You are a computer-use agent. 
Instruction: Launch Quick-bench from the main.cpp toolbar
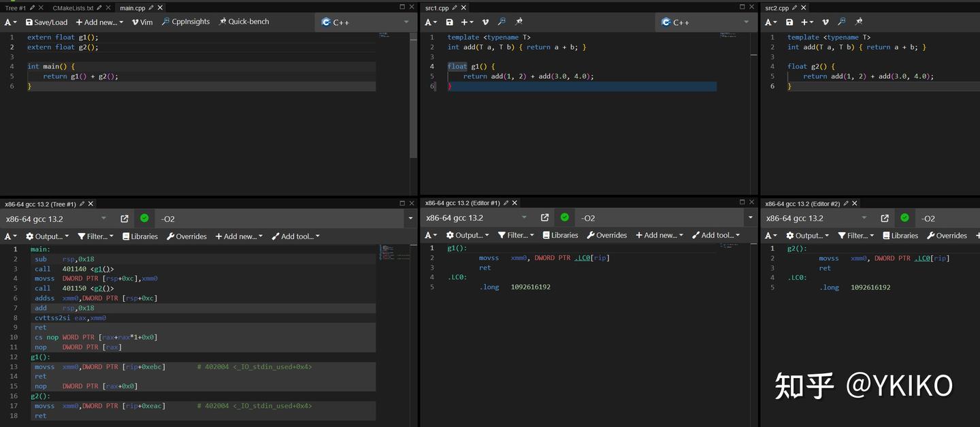[x=244, y=22]
